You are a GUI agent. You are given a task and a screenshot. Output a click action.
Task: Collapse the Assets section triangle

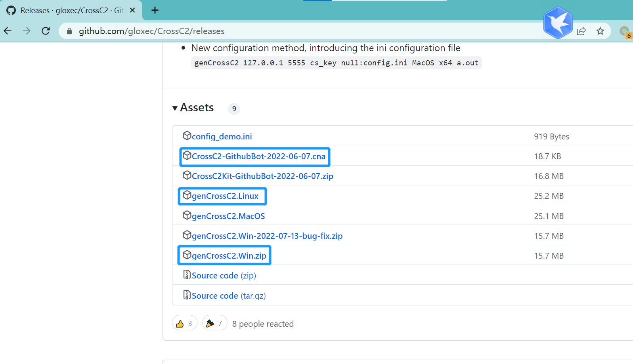click(175, 108)
